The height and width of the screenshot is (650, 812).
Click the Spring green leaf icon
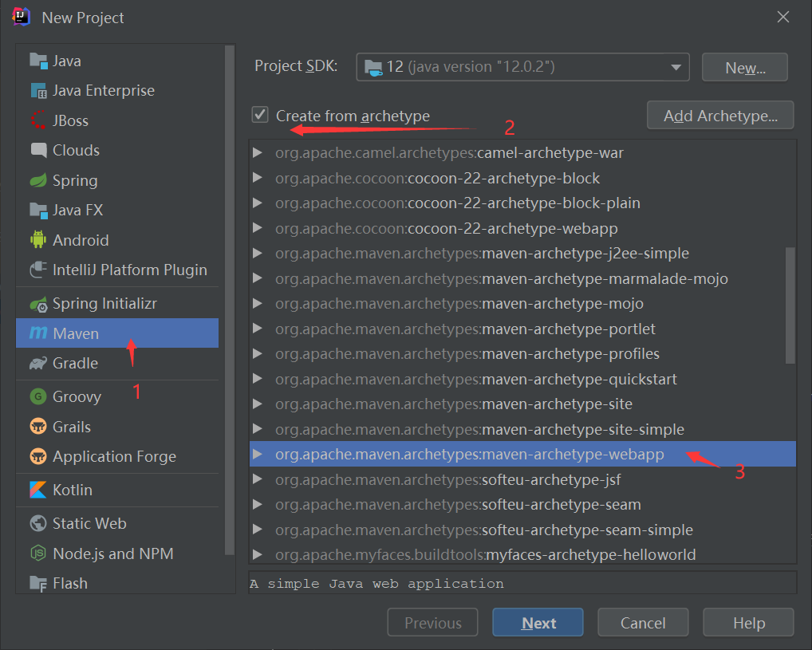click(x=38, y=180)
